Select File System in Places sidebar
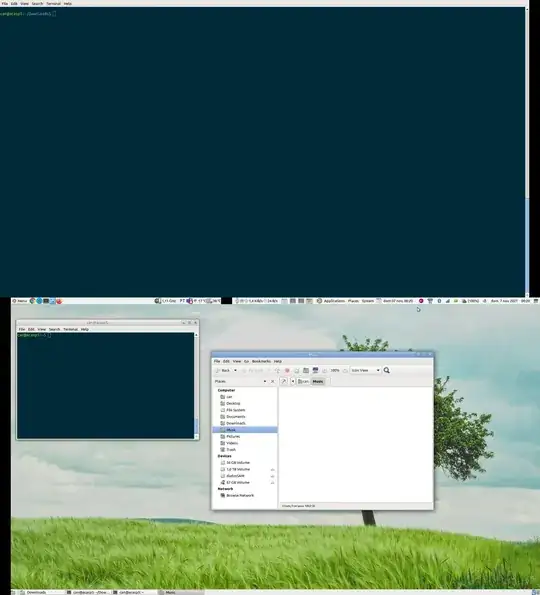 coord(245,410)
